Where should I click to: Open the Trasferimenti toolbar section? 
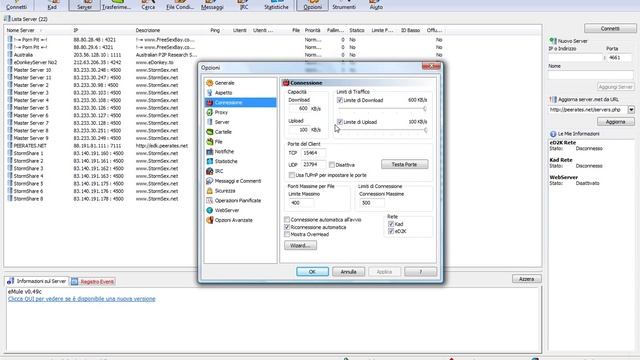(x=116, y=5)
